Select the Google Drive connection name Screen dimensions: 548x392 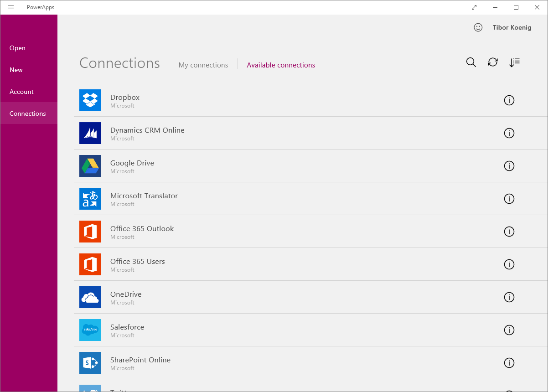coord(132,163)
